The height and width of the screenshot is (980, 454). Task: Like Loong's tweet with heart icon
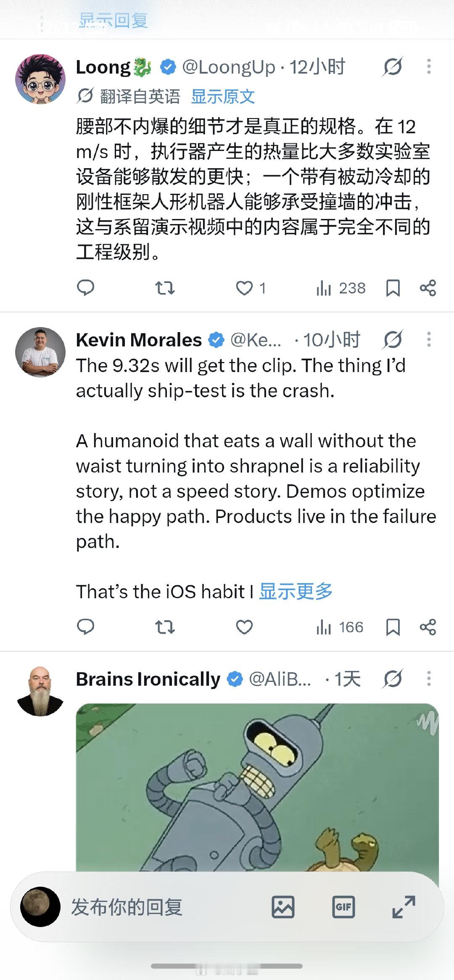[x=244, y=288]
